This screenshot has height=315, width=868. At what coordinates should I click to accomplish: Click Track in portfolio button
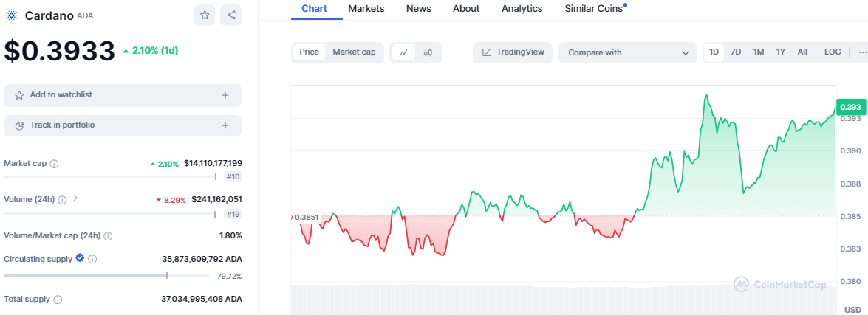123,125
